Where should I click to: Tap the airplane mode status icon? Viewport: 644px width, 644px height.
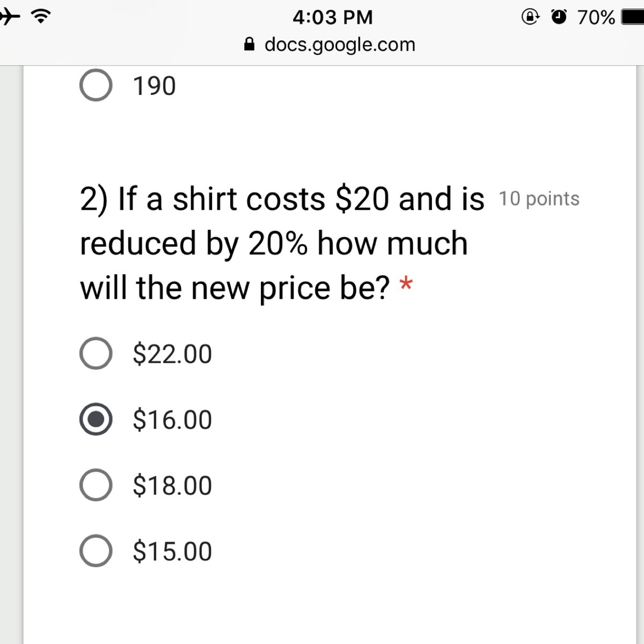[10, 17]
